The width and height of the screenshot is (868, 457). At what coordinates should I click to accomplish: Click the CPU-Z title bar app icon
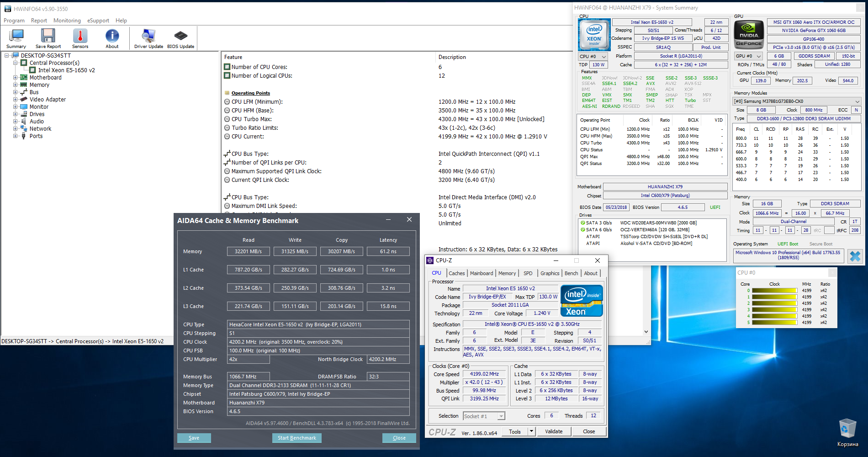tap(430, 260)
